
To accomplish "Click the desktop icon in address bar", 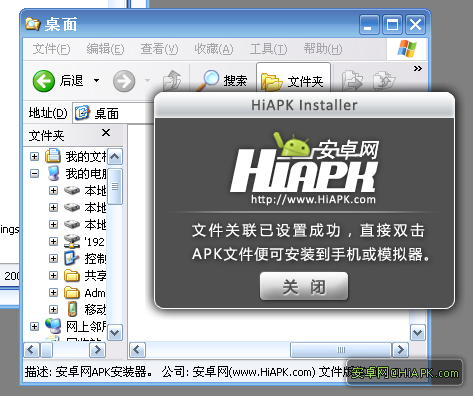I will tap(82, 113).
